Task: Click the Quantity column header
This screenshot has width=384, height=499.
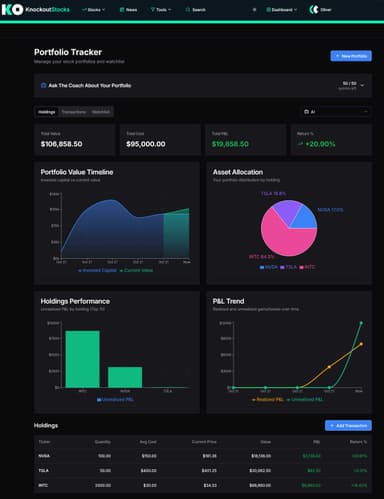Action: coord(103,442)
